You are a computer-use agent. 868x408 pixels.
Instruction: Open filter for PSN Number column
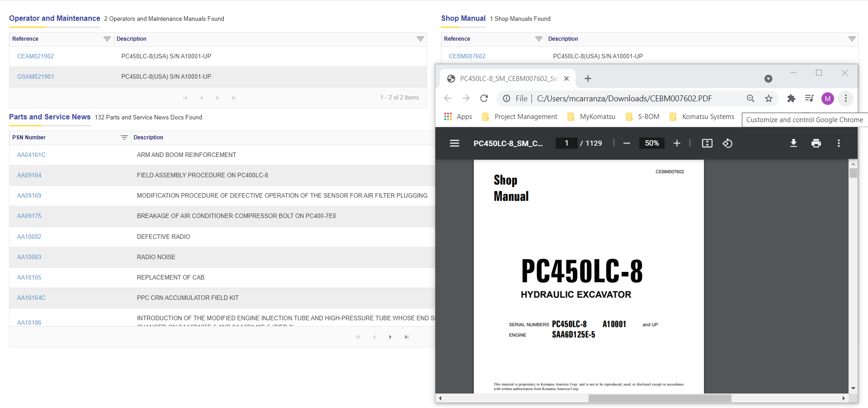pos(124,138)
